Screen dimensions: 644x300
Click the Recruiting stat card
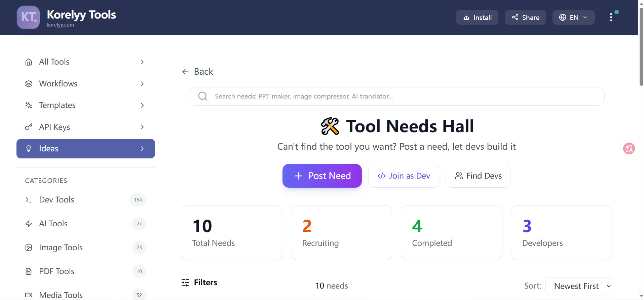341,233
